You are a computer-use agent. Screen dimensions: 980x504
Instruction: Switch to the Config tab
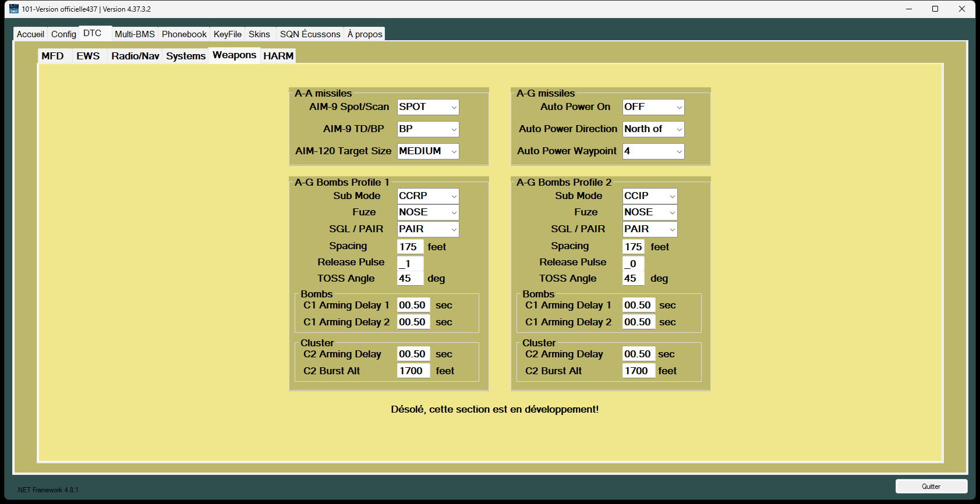tap(63, 34)
